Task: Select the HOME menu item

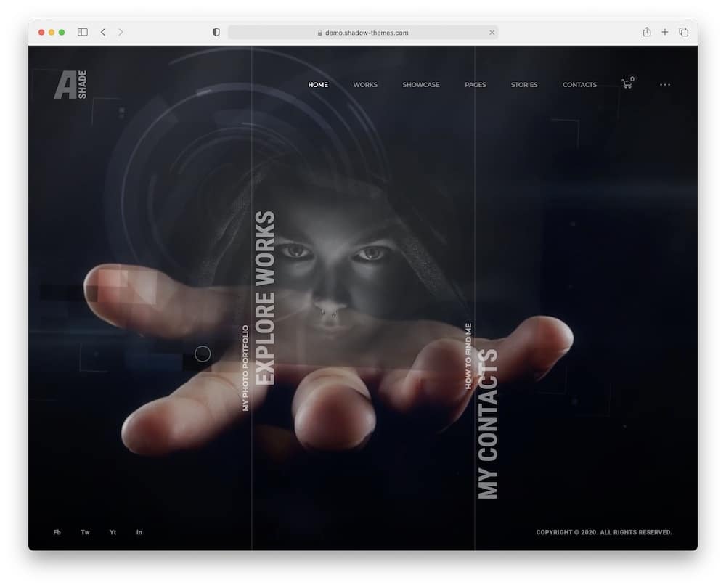Action: tap(318, 85)
